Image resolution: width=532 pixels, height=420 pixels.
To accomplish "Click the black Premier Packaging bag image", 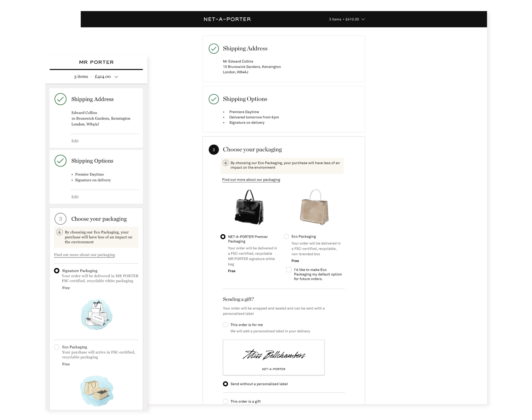I will click(249, 207).
